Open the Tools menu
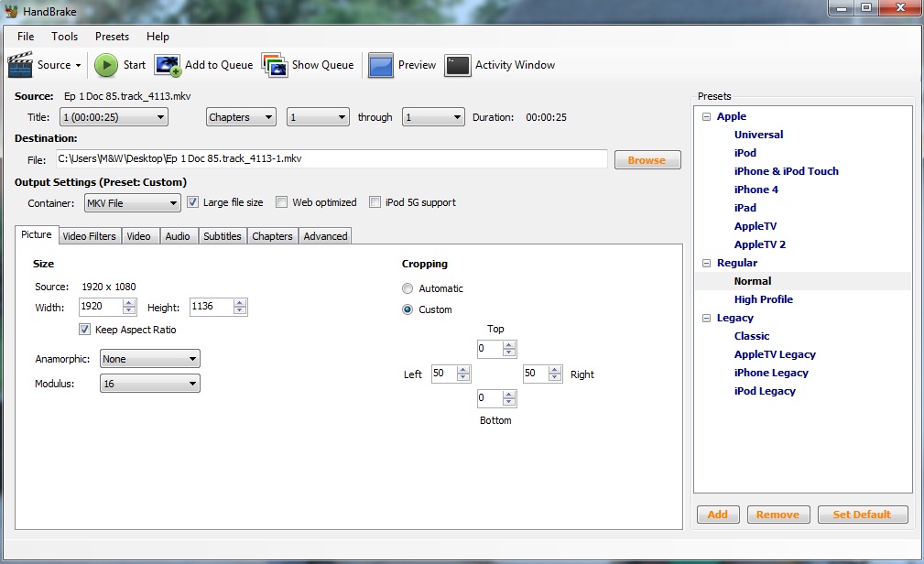924x564 pixels. [64, 37]
